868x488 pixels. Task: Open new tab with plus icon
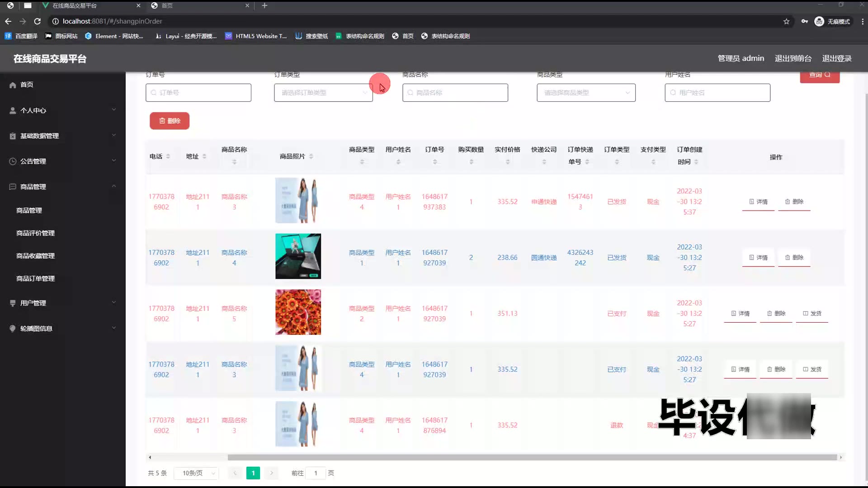[x=265, y=5]
